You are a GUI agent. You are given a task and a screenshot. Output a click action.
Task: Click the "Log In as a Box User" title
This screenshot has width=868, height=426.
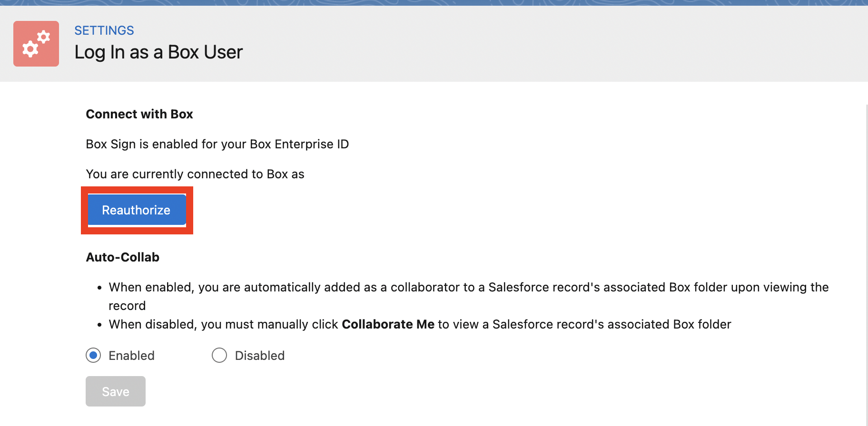click(158, 52)
